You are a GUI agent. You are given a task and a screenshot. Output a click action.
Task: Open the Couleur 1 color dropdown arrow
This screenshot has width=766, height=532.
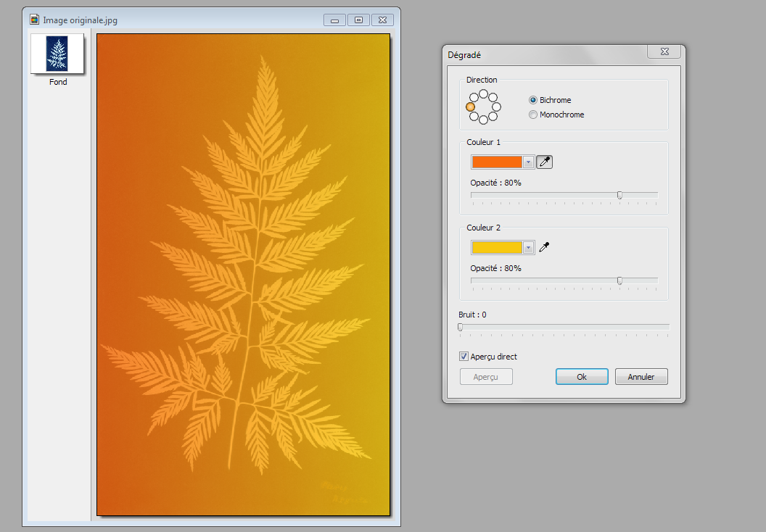coord(528,162)
